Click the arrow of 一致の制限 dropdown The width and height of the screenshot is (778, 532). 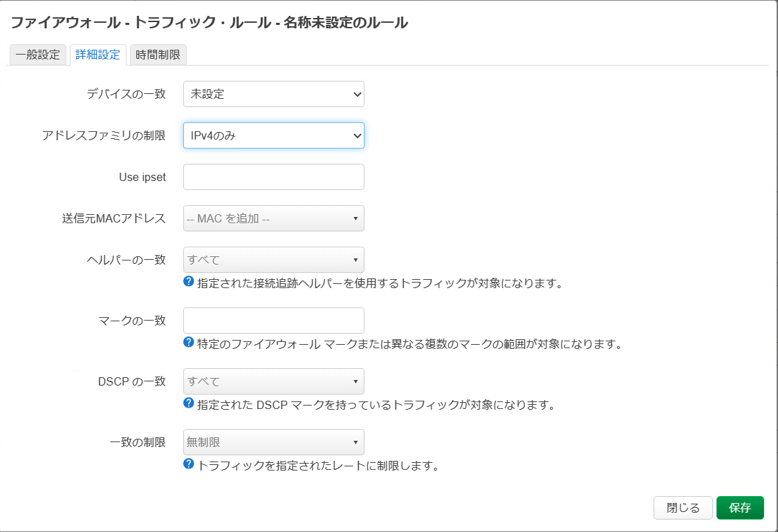click(x=355, y=442)
